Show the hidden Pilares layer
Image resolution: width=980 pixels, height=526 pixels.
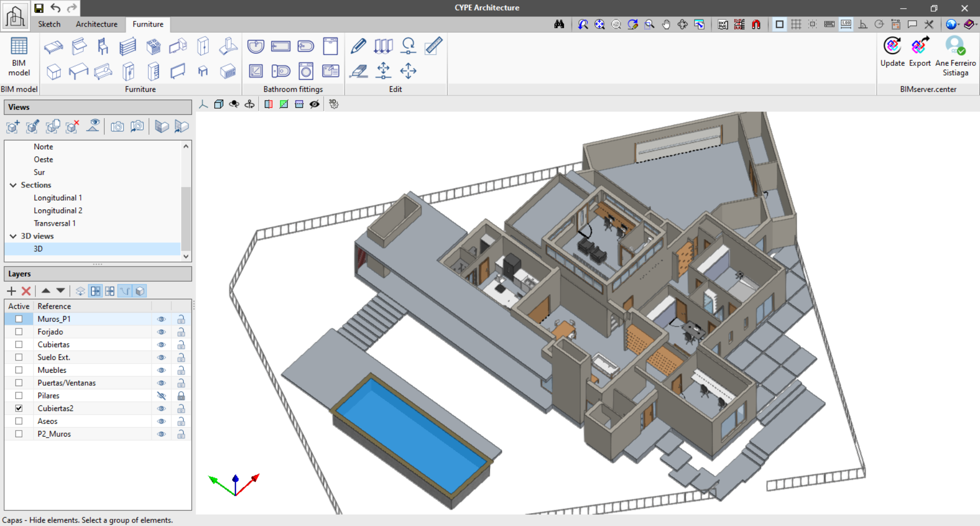[x=161, y=396]
